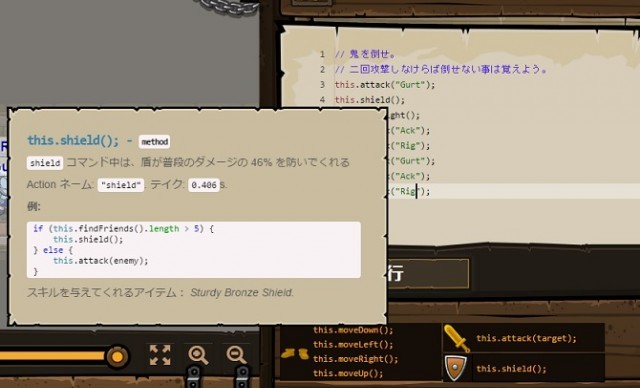Click the run code button ending in 行
The width and height of the screenshot is (640, 388).
(428, 273)
